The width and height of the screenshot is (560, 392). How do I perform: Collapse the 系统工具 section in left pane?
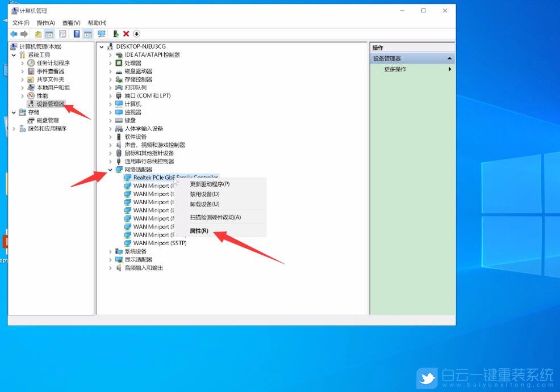[14, 55]
